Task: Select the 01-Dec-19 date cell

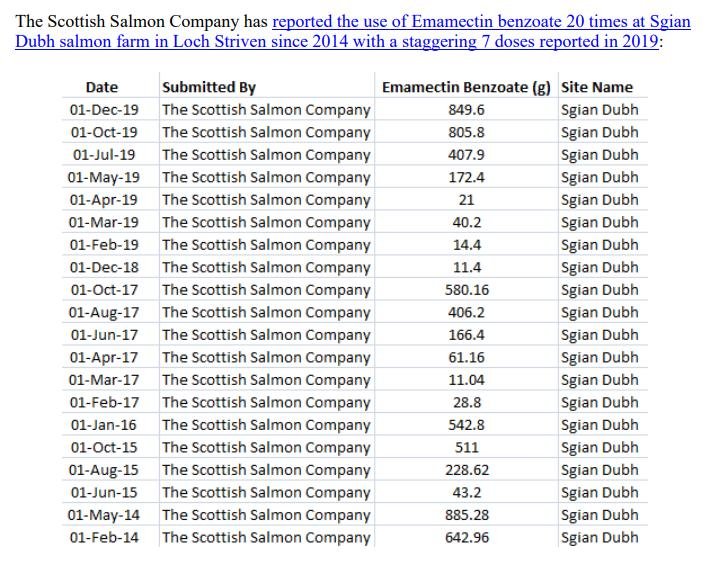Action: pyautogui.click(x=104, y=110)
